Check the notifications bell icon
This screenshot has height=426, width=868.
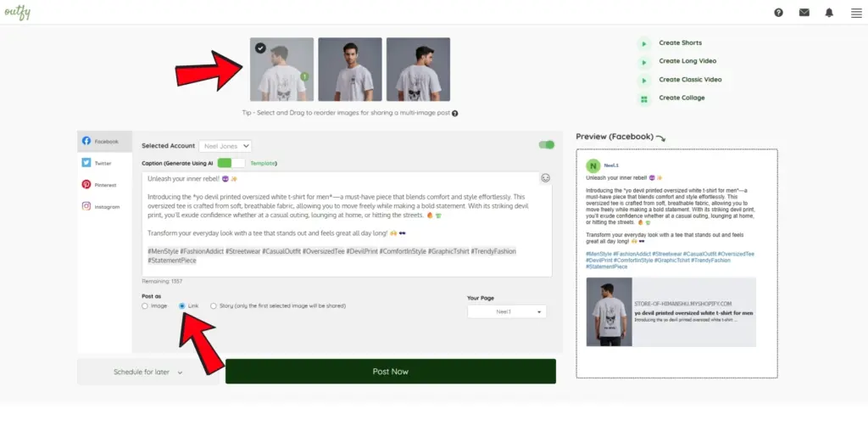(x=829, y=13)
